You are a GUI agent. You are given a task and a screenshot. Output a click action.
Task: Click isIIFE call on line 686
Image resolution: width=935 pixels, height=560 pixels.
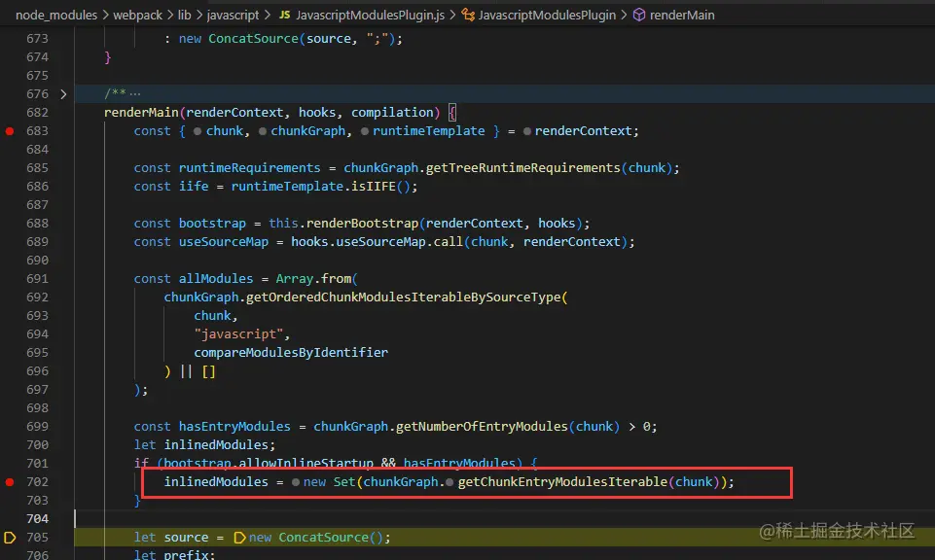pyautogui.click(x=374, y=187)
